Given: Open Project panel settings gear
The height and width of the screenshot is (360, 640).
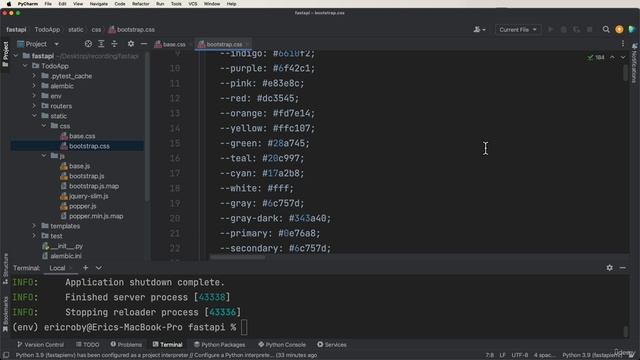Looking at the screenshot, I should point(131,44).
